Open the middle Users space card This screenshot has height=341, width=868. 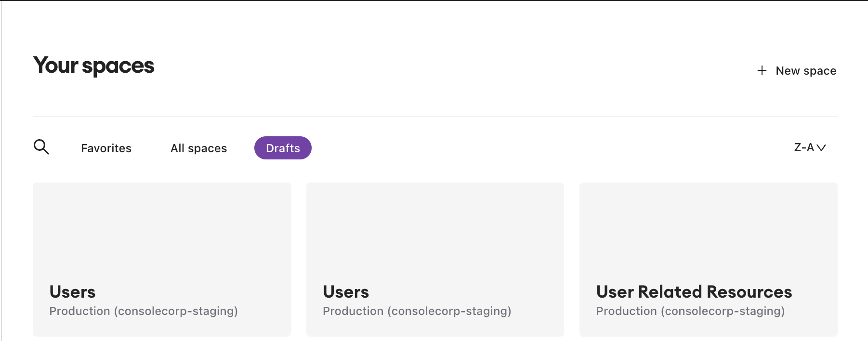(435, 231)
